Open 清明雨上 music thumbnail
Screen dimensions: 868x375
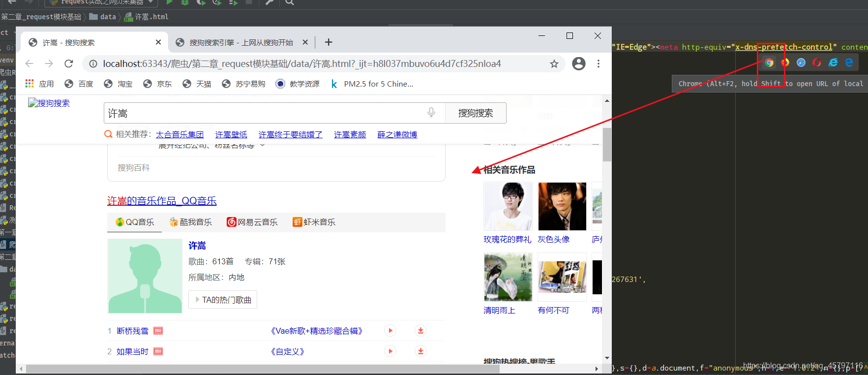[508, 277]
